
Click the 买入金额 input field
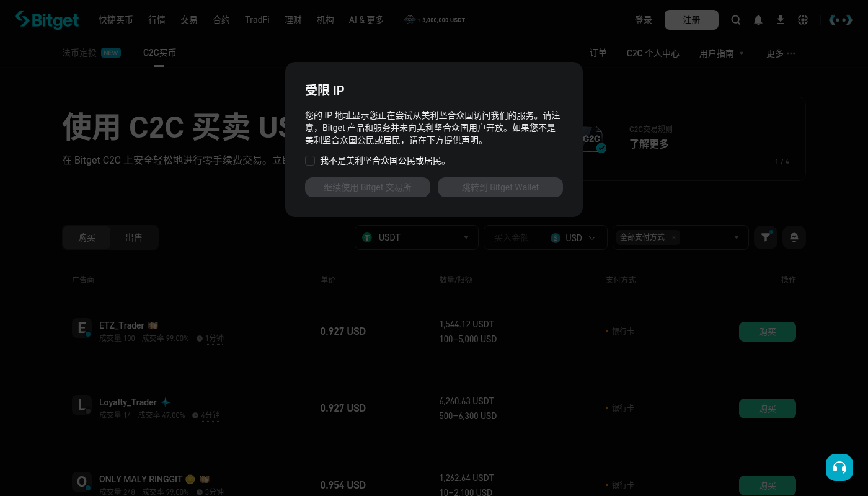click(x=518, y=237)
